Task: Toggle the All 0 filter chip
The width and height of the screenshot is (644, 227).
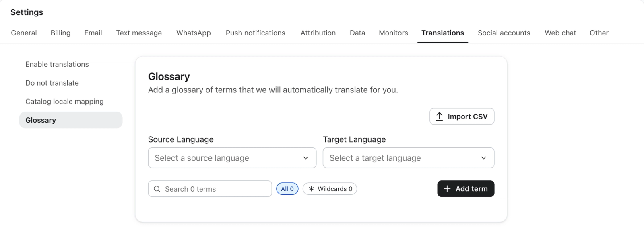Action: point(287,189)
